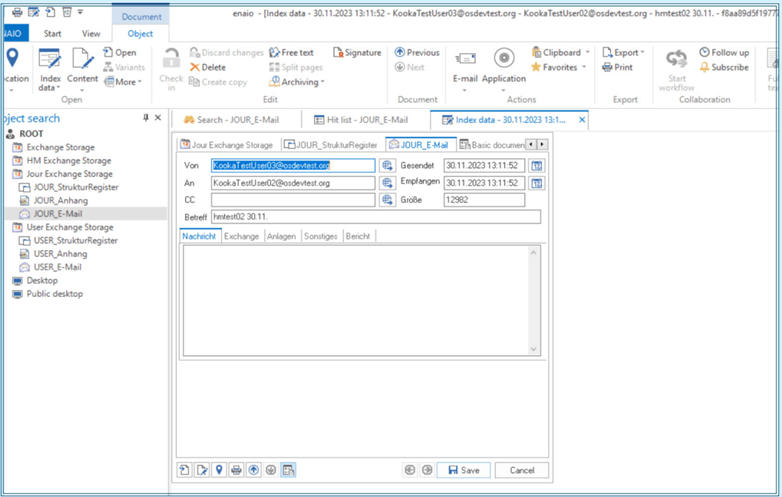Click Subscribe in Collaboration group
782x497 pixels.
[724, 67]
